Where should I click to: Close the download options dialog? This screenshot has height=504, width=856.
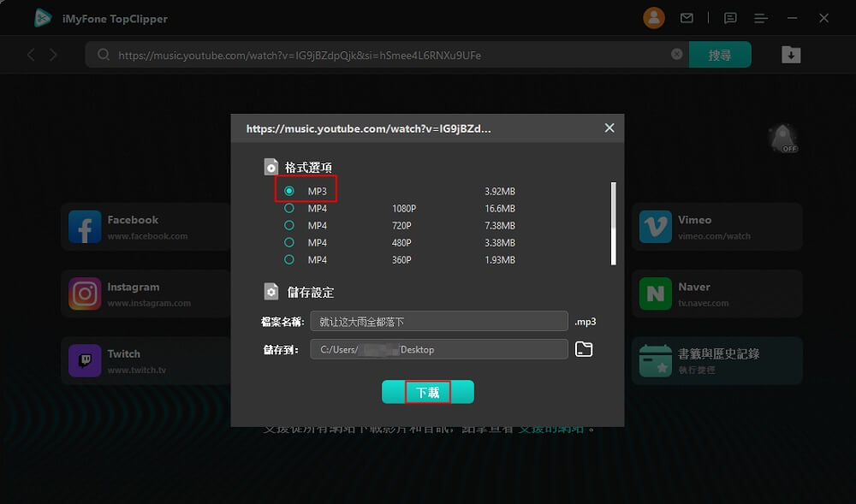(x=609, y=127)
